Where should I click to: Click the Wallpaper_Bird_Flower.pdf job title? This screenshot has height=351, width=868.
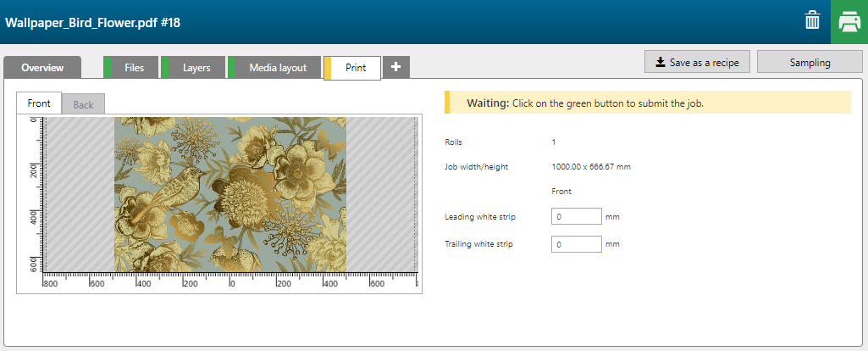[x=93, y=22]
